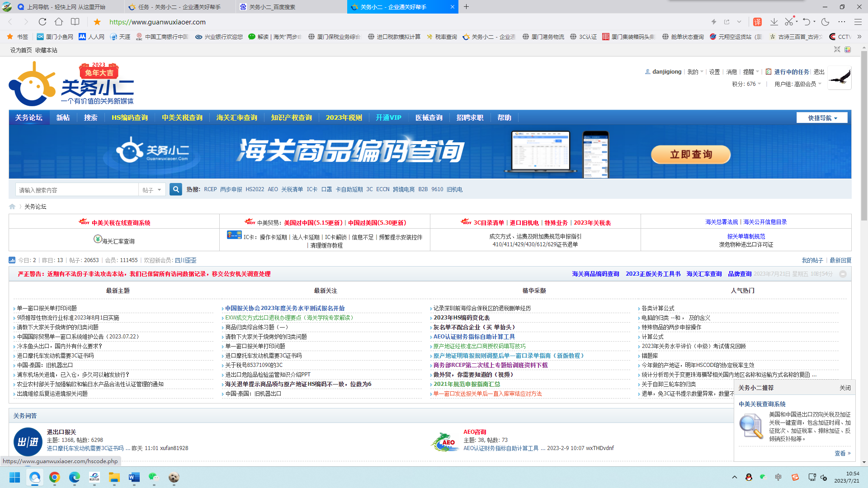Click the address bar URL field
Image resolution: width=868 pixels, height=488 pixels.
157,22
